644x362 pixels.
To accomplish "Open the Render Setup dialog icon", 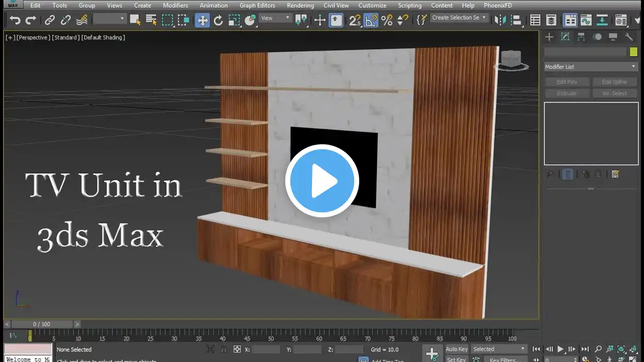I will [621, 20].
